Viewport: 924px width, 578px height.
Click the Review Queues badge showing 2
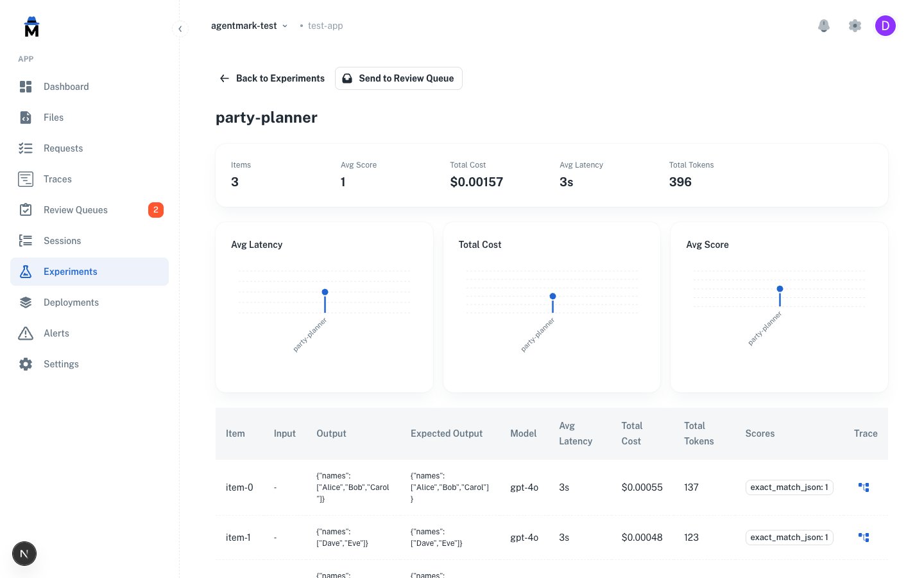[156, 210]
